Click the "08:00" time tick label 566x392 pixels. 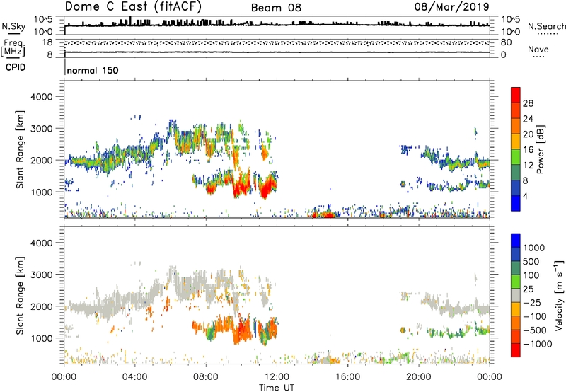(205, 377)
